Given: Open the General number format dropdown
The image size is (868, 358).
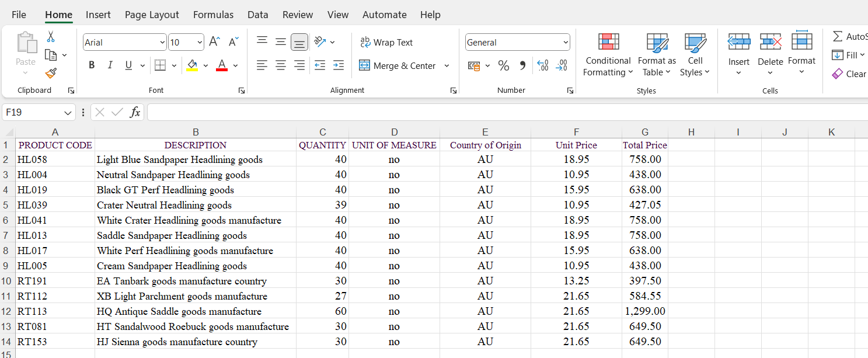Looking at the screenshot, I should coord(565,42).
